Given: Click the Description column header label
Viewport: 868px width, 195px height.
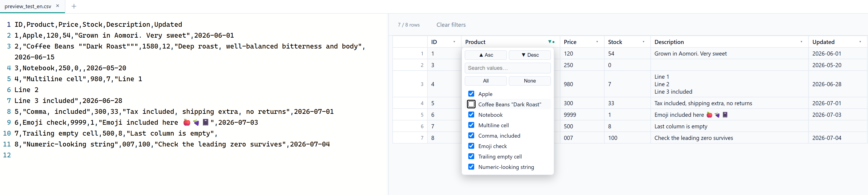Looking at the screenshot, I should (x=669, y=42).
